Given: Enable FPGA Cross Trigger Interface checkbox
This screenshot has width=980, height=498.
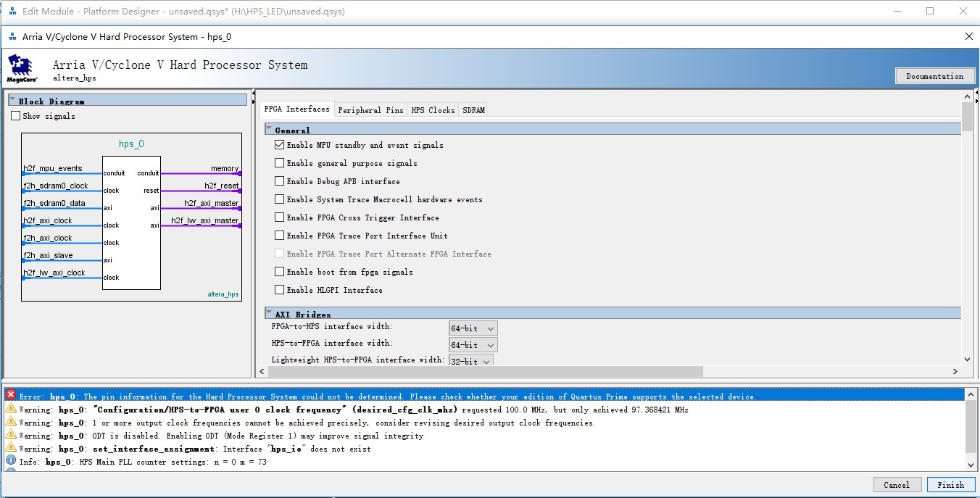Looking at the screenshot, I should [279, 217].
